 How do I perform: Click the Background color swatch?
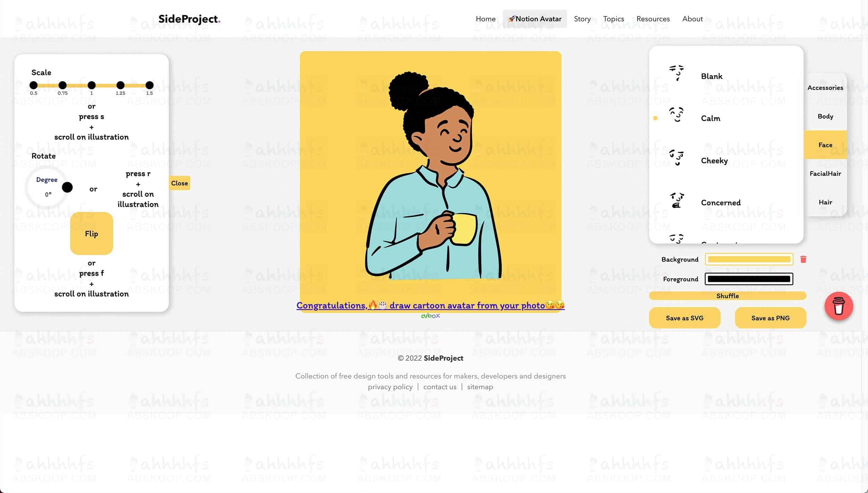click(x=749, y=259)
